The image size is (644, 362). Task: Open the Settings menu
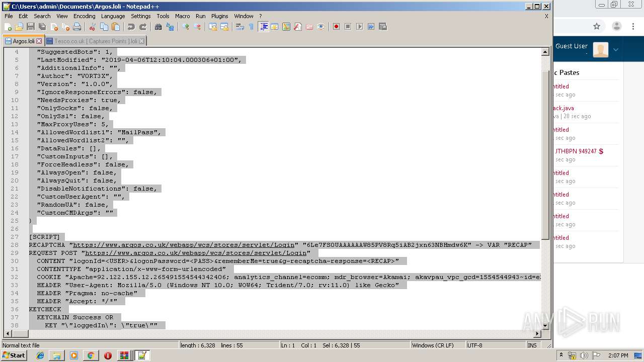coord(140,16)
